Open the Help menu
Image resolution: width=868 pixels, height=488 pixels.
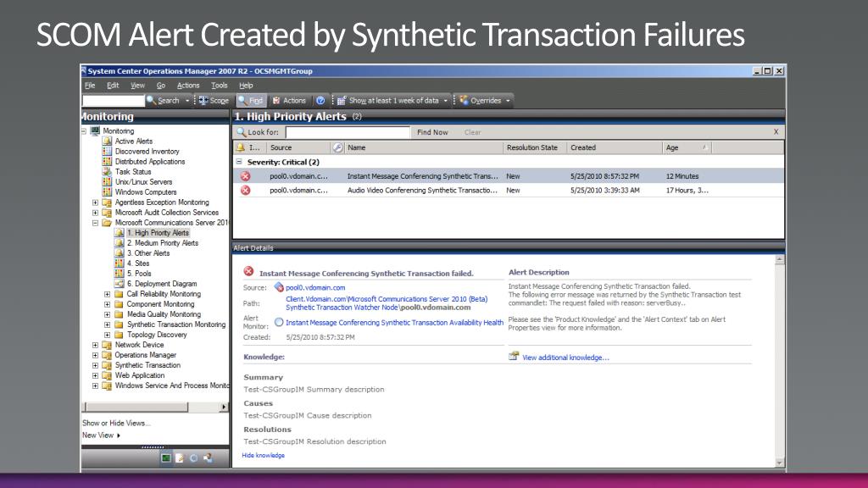pos(246,86)
